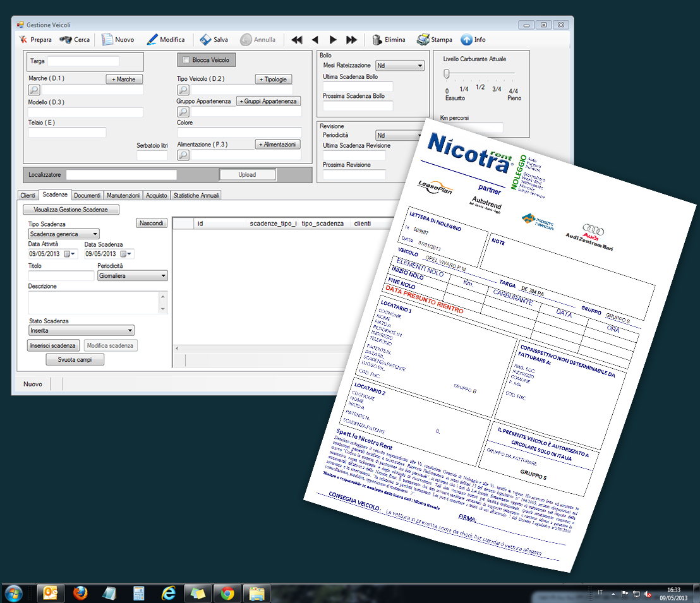Click the Telaio (E) input field
The height and width of the screenshot is (603, 700).
[68, 132]
